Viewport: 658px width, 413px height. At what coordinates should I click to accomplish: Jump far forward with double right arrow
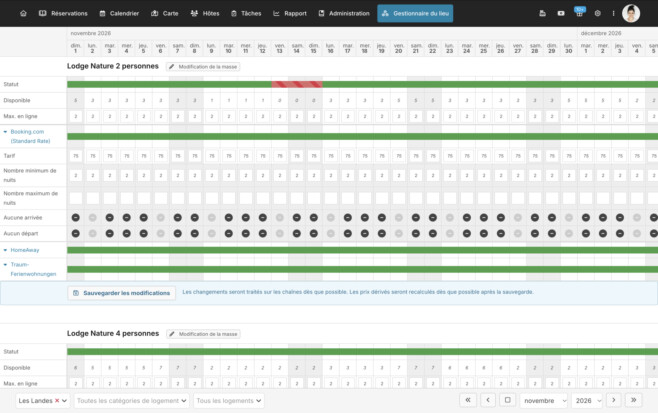634,400
